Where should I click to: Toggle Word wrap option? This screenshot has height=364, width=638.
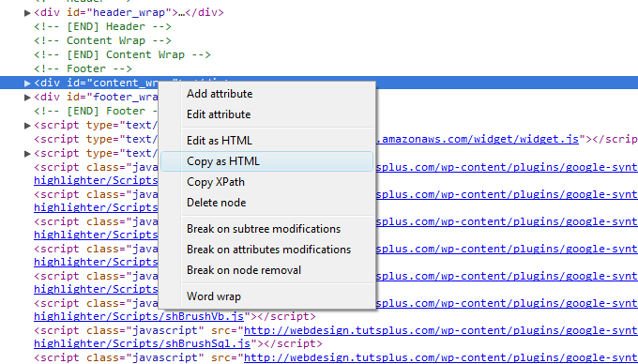pyautogui.click(x=214, y=296)
